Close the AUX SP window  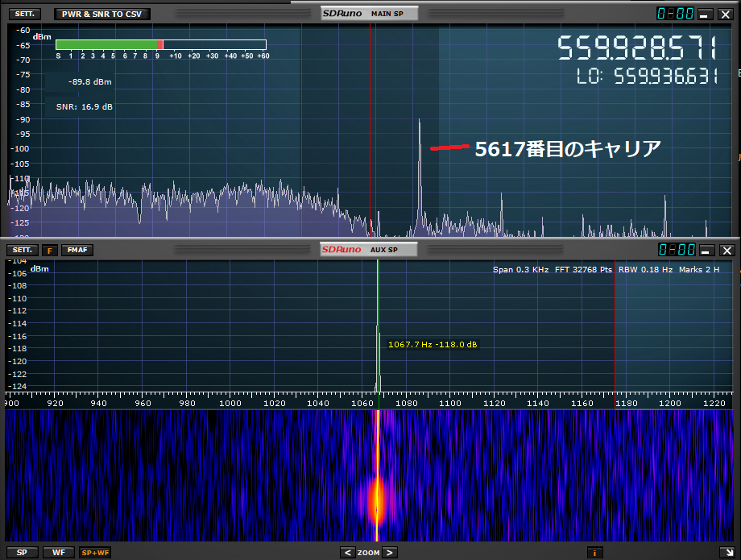(727, 250)
